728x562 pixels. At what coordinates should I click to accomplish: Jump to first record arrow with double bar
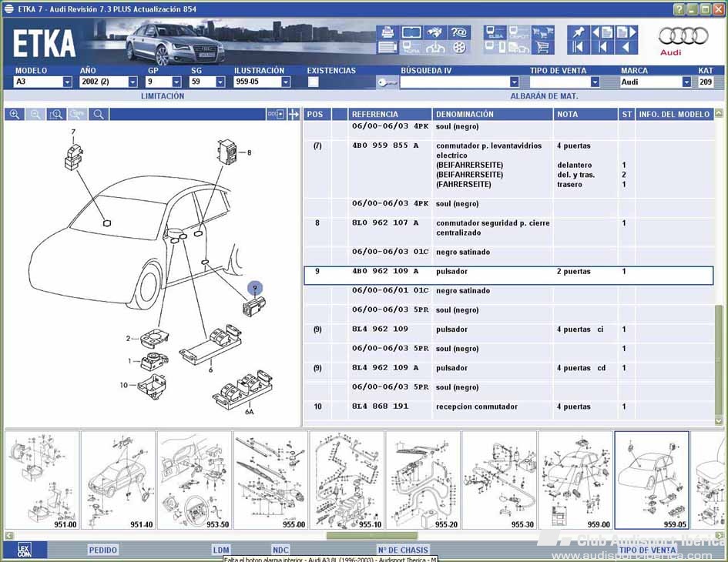579,47
